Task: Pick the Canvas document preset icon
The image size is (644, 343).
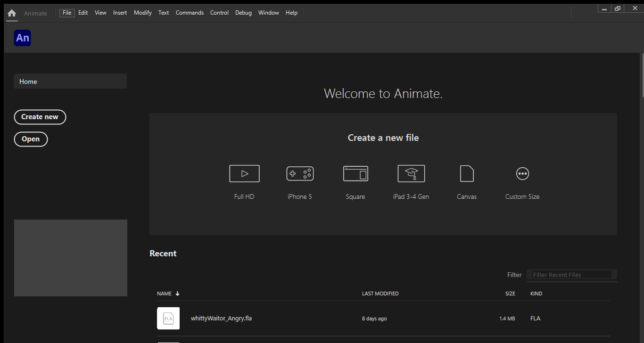Action: pos(467,173)
